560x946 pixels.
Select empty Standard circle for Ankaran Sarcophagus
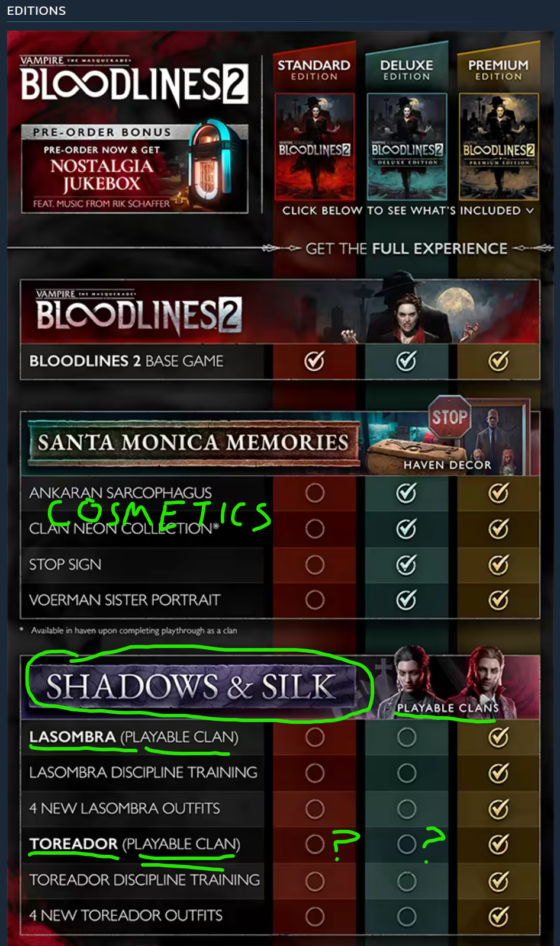tap(314, 493)
